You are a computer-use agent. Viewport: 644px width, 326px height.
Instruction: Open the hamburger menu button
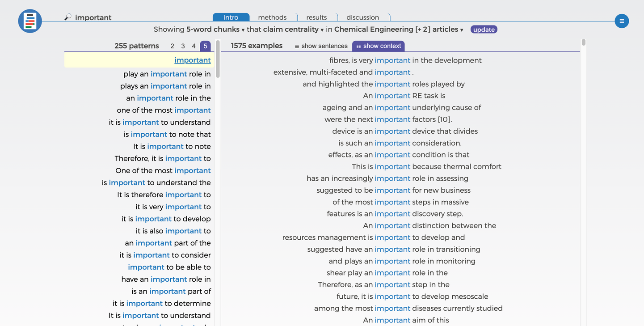[621, 21]
